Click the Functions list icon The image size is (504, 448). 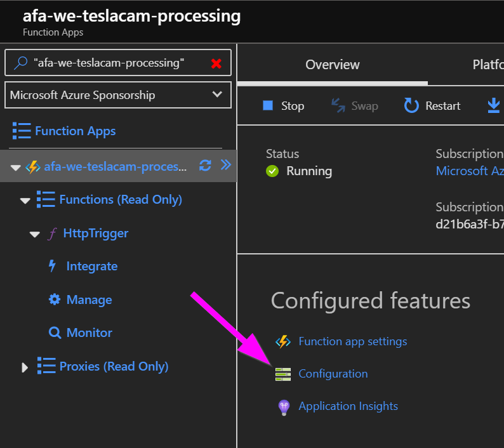(46, 199)
